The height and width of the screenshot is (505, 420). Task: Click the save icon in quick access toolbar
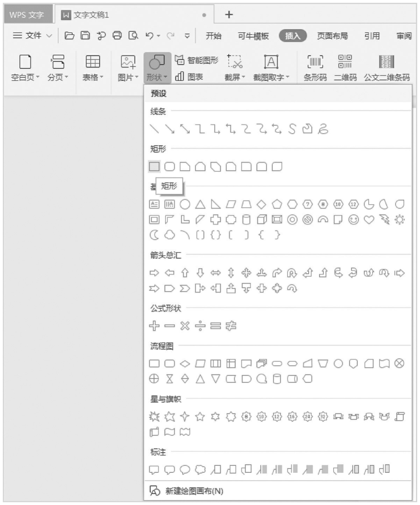click(85, 35)
